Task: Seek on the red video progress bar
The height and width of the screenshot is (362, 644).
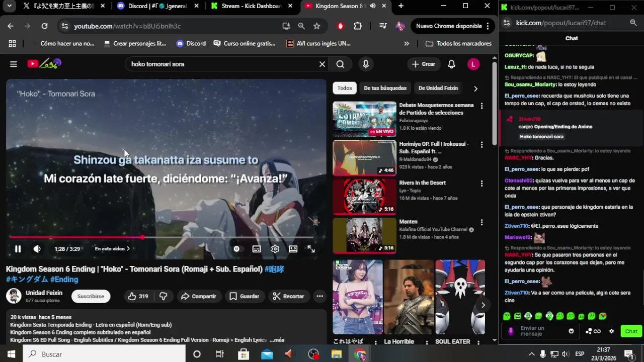Action: (x=161, y=237)
